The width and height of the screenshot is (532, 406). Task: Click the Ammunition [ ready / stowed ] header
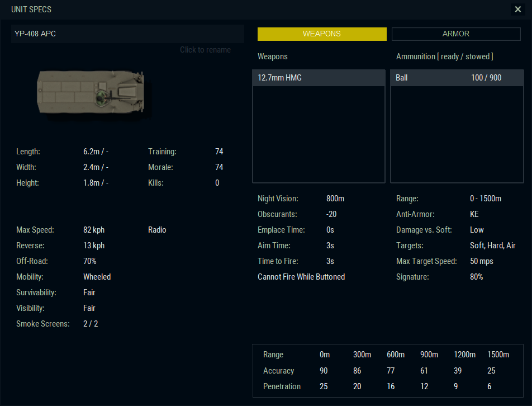pyautogui.click(x=444, y=56)
